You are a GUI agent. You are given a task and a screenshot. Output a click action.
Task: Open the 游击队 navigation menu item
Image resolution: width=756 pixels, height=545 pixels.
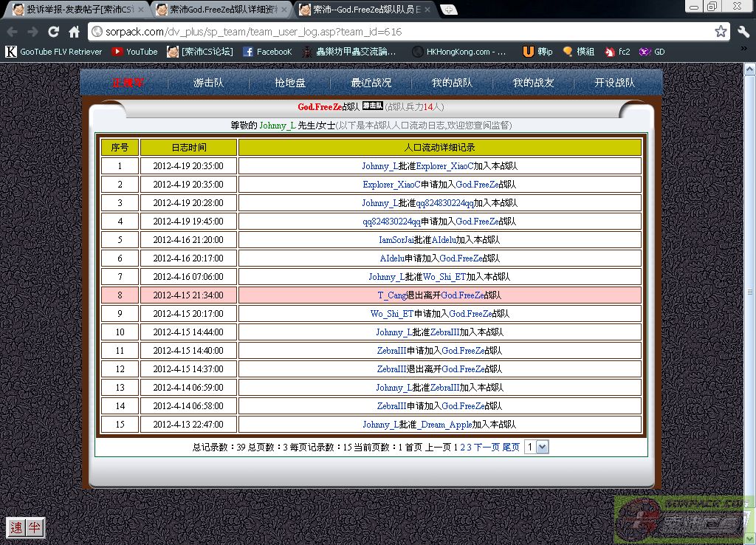point(208,83)
